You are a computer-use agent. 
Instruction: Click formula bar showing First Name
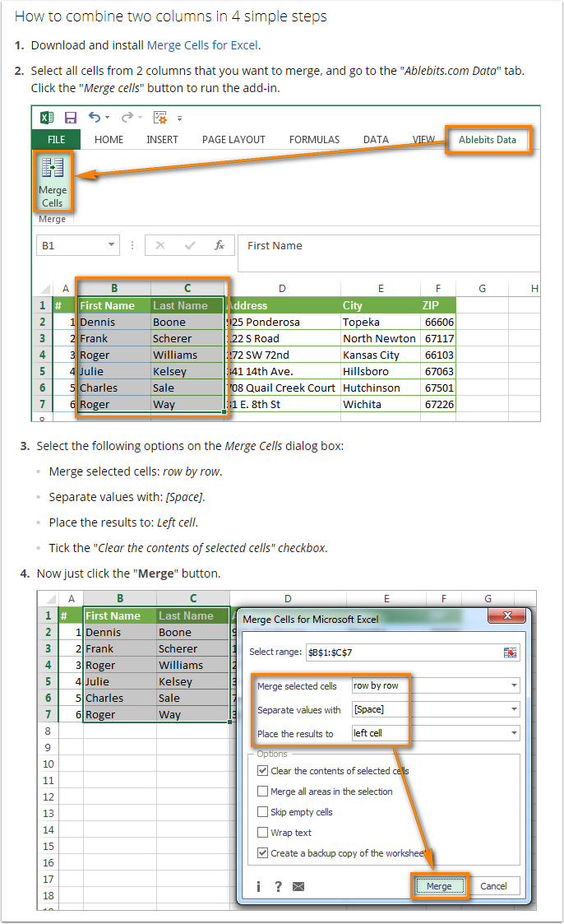click(389, 253)
